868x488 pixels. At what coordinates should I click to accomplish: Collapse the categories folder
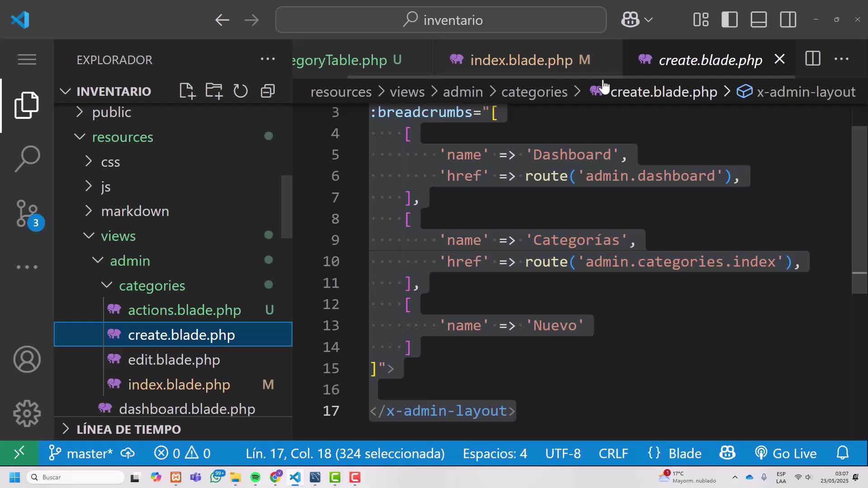(x=152, y=286)
